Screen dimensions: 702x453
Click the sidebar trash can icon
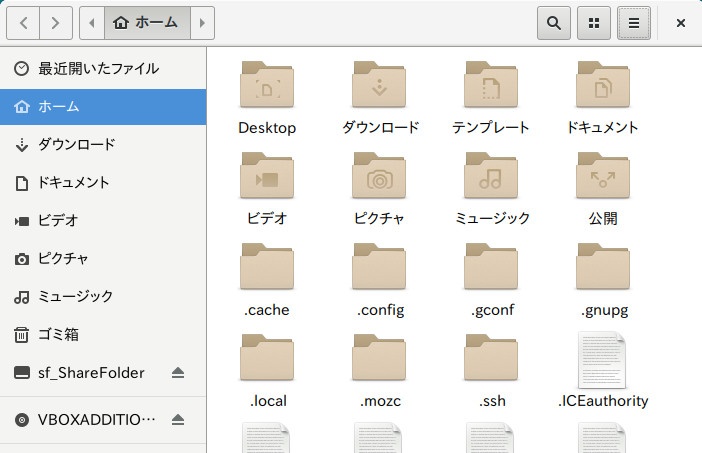21,335
